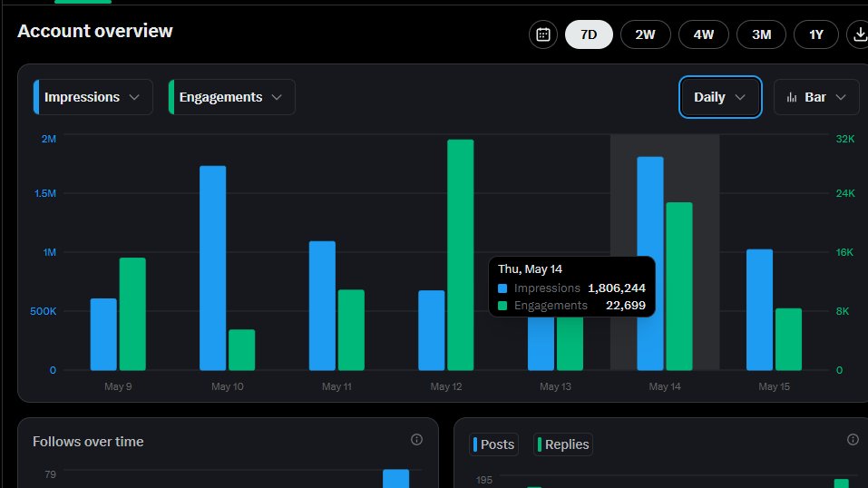Click the 79 follows axis value

pyautogui.click(x=51, y=474)
